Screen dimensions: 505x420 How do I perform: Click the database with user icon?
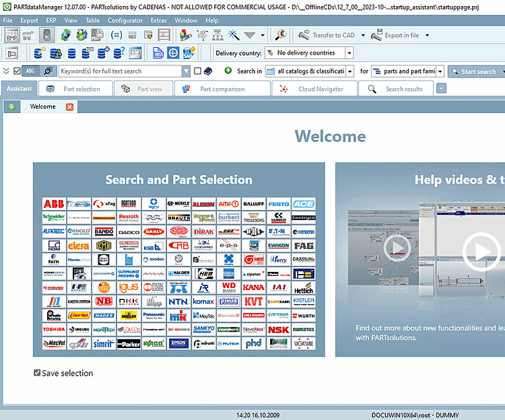point(56,53)
